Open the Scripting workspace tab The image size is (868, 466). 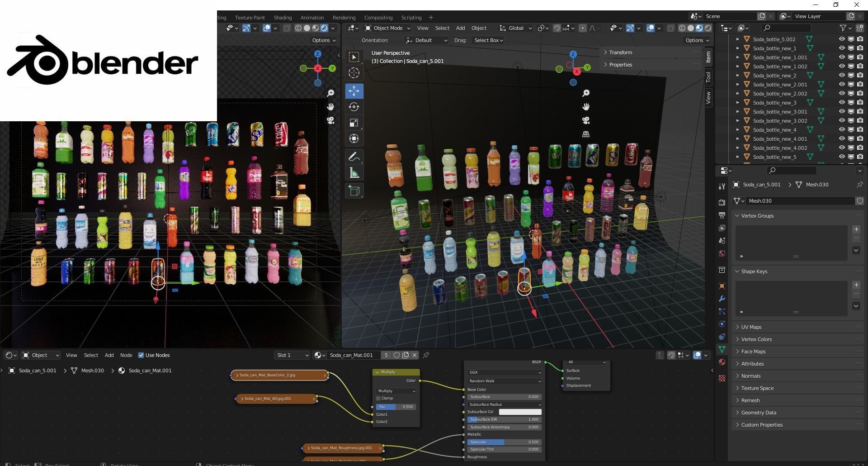click(411, 18)
